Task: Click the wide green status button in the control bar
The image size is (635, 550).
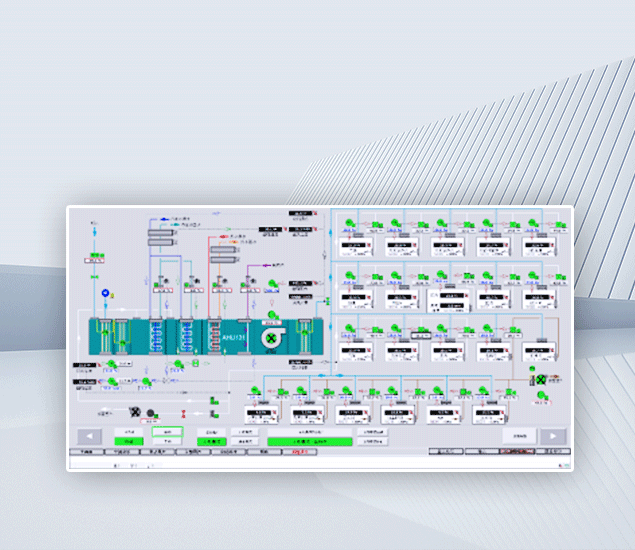Action: click(310, 441)
